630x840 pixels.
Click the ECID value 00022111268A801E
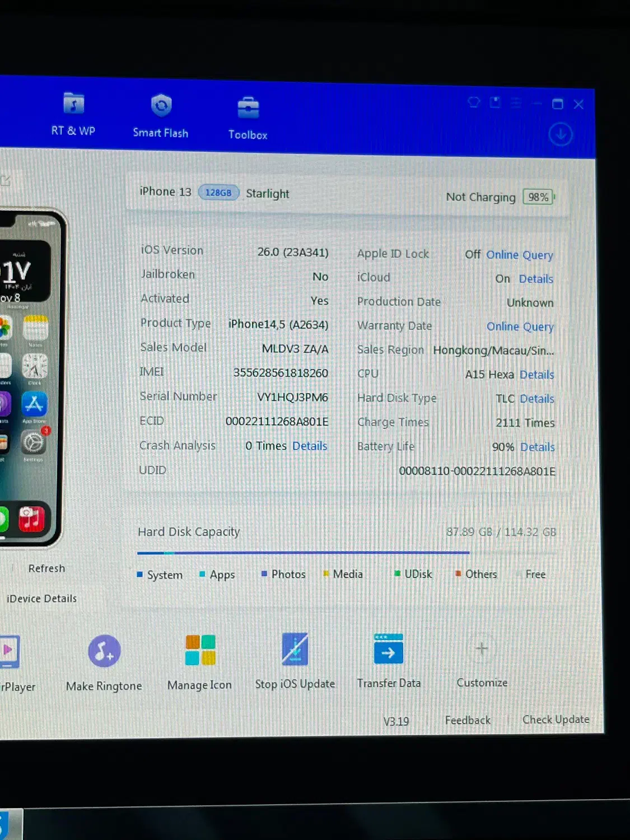pos(277,422)
